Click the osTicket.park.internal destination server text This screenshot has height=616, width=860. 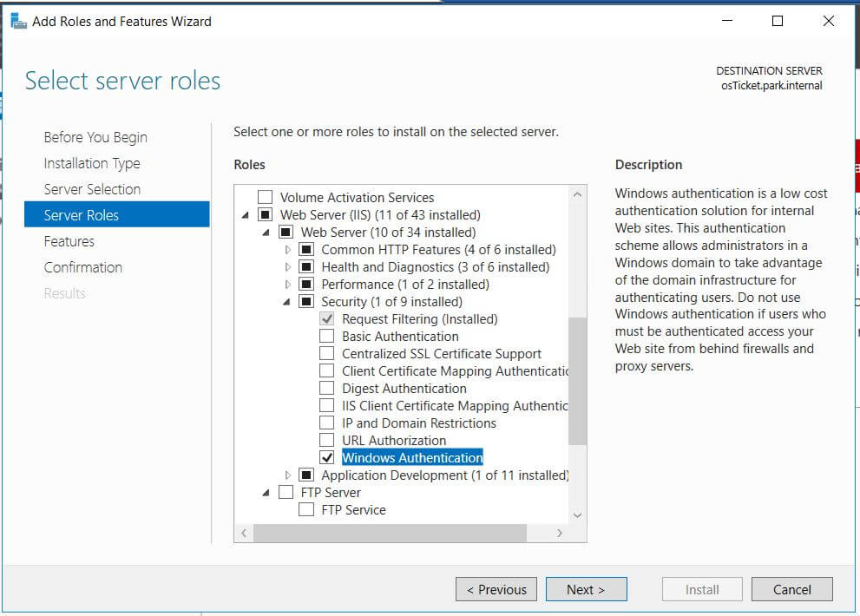click(x=771, y=86)
